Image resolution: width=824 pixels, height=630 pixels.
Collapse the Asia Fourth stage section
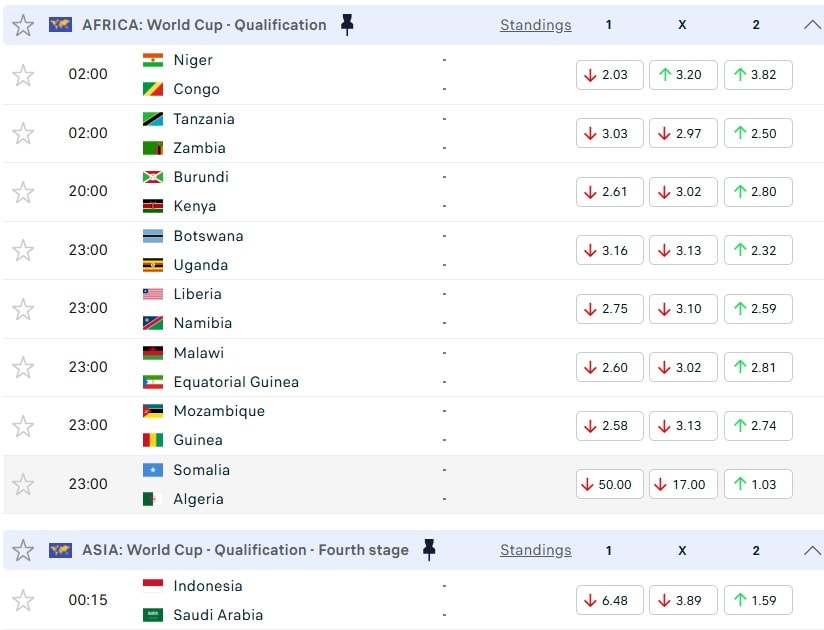coord(812,550)
